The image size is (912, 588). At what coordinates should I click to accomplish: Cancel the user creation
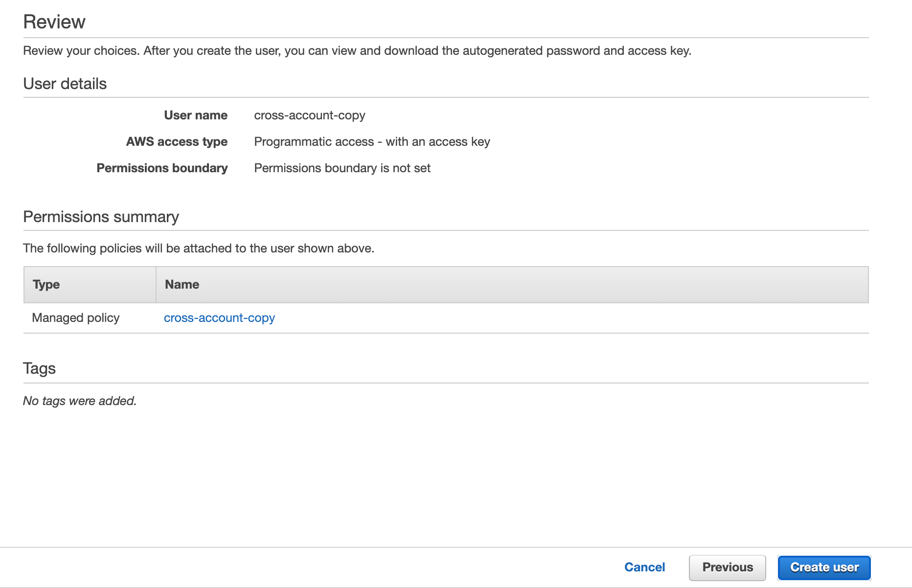tap(644, 567)
